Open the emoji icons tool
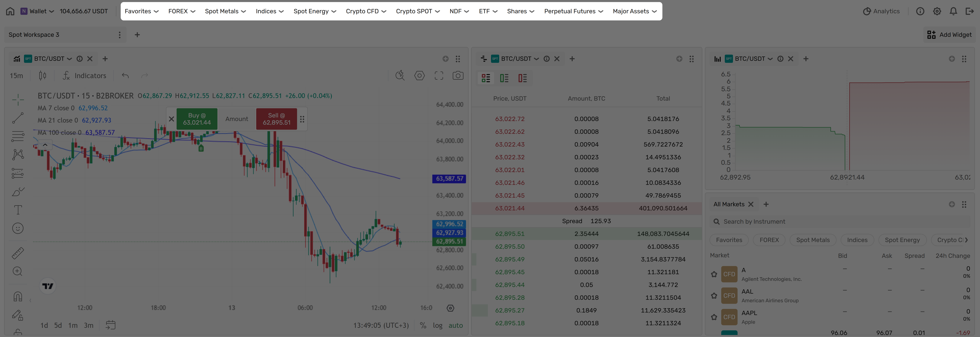This screenshot has height=337, width=980. (x=18, y=228)
